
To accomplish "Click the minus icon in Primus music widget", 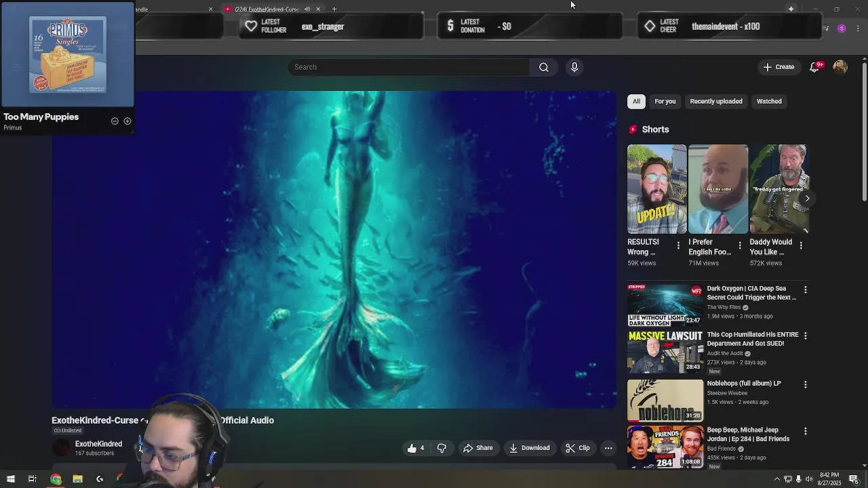I will 115,121.
